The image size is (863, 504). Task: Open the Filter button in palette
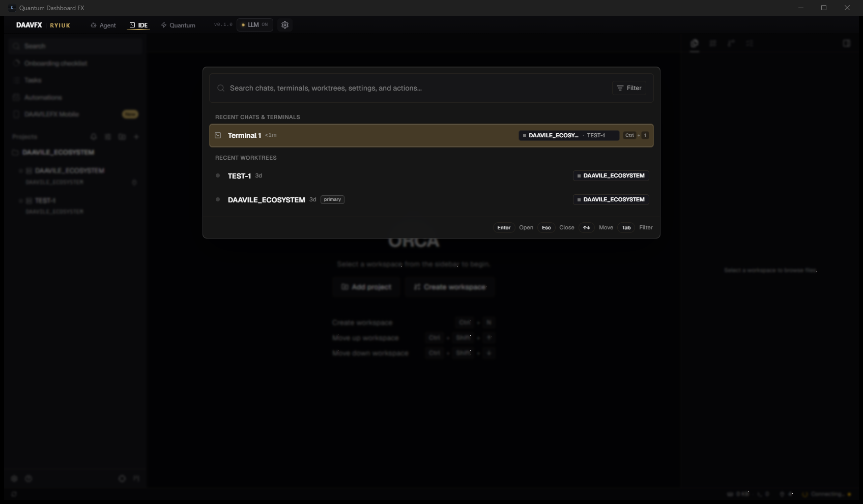click(629, 88)
